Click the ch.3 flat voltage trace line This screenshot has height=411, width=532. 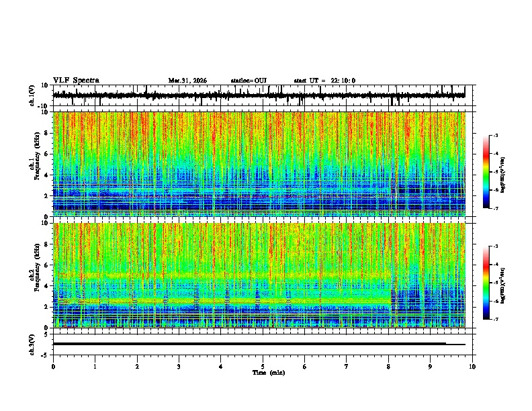(259, 344)
